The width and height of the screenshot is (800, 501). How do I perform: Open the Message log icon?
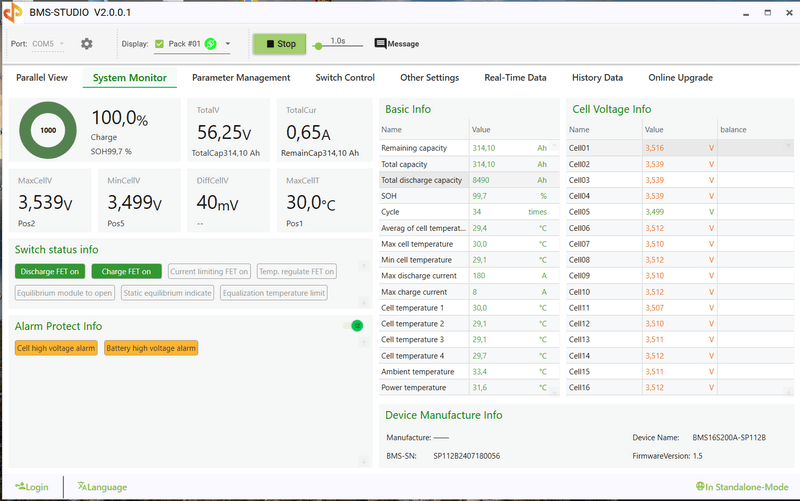click(x=380, y=44)
